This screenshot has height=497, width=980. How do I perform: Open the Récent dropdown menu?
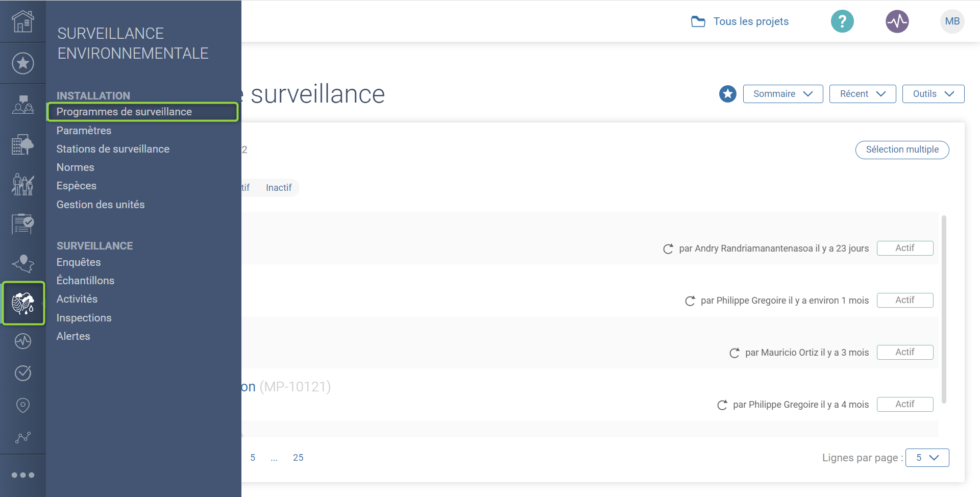coord(862,94)
